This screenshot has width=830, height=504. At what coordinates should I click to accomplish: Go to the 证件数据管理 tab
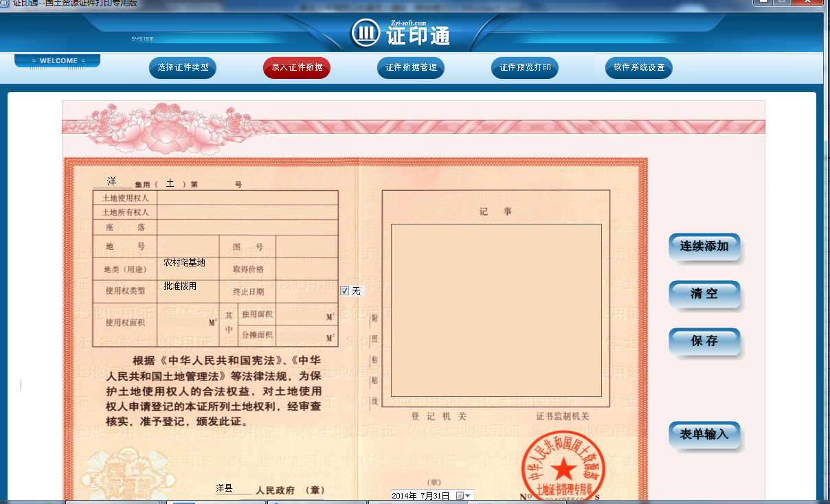click(411, 68)
